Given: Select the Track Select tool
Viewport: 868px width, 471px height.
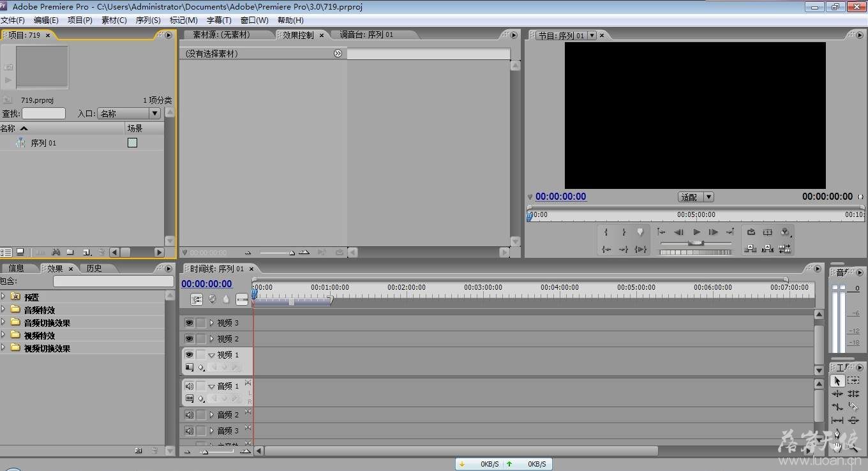Looking at the screenshot, I should 853,380.
